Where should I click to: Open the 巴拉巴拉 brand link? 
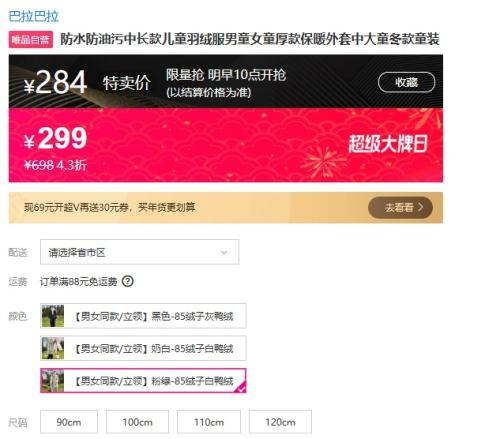(x=34, y=16)
